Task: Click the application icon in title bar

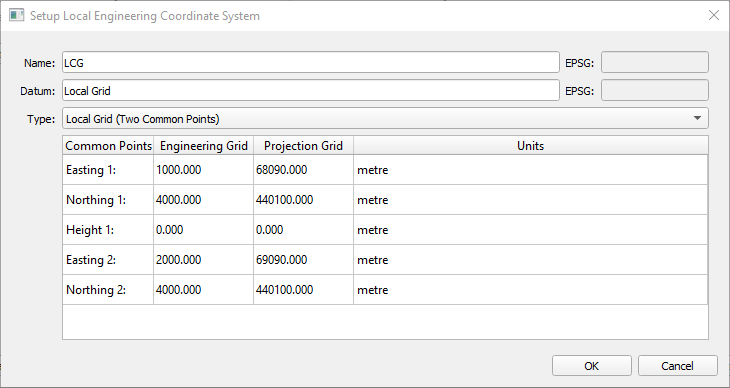Action: point(16,15)
